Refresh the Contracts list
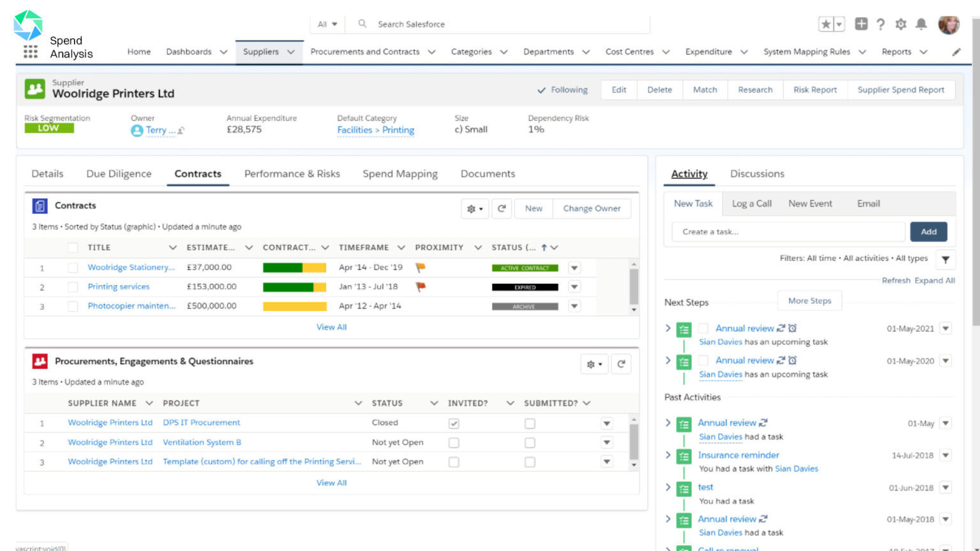 501,209
